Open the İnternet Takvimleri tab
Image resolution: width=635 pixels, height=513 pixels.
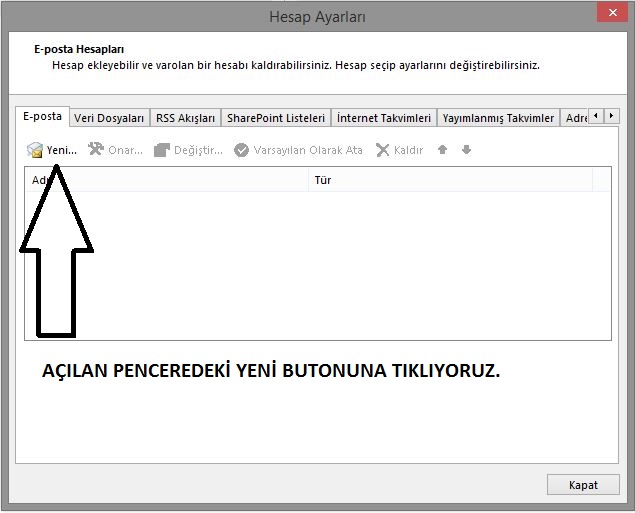click(x=384, y=118)
